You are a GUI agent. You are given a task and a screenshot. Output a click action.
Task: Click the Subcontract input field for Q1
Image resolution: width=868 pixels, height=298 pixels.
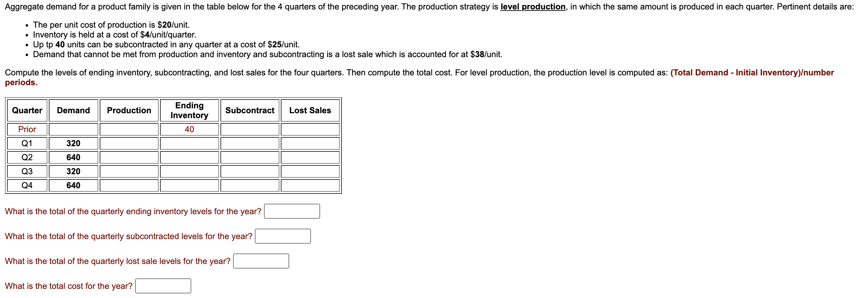click(250, 143)
